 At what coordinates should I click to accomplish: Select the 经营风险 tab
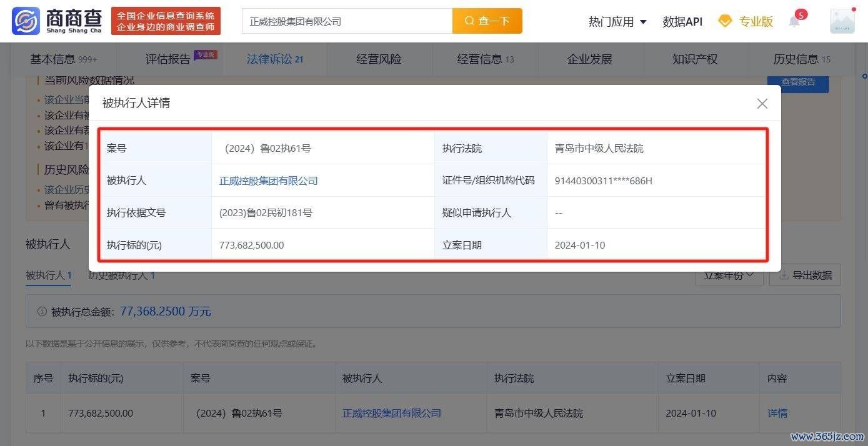point(379,59)
